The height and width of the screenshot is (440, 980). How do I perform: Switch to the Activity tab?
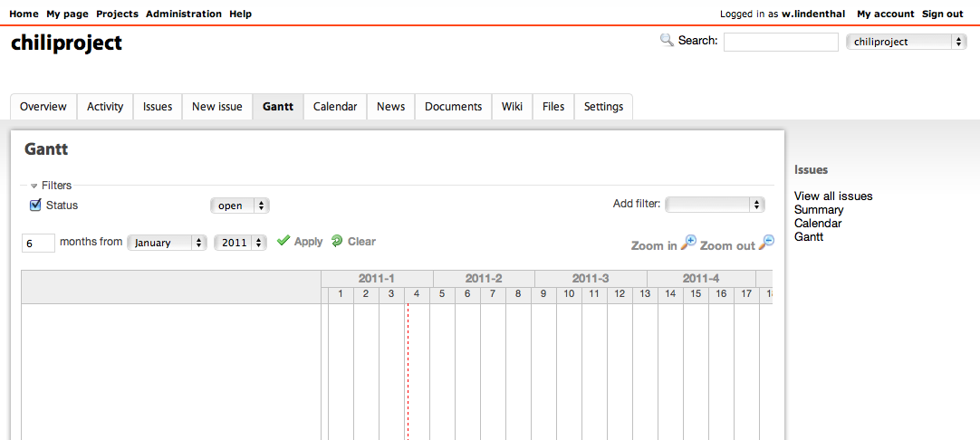click(x=105, y=107)
